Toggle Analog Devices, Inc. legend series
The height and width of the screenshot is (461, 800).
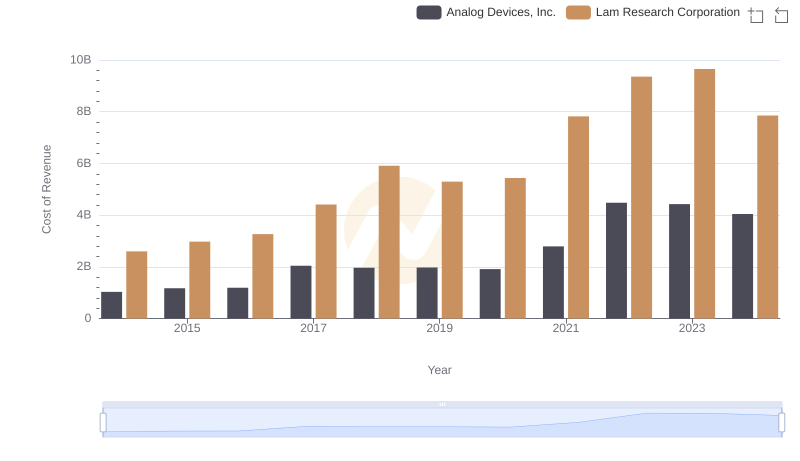point(486,12)
